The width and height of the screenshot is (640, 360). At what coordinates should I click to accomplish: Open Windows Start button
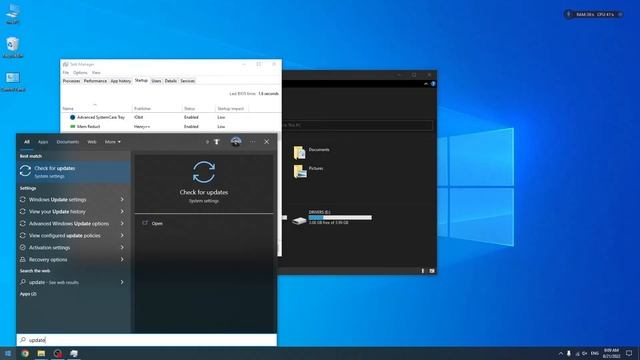click(8, 353)
